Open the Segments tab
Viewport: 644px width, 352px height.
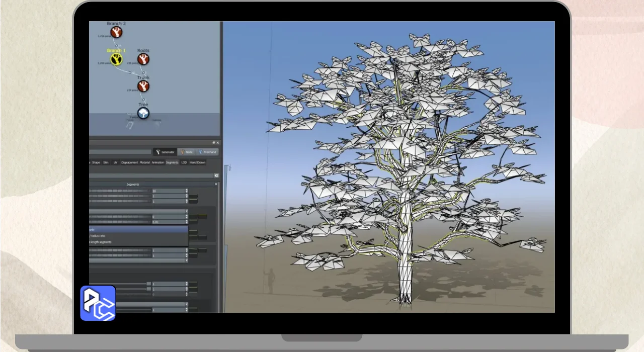[172, 162]
